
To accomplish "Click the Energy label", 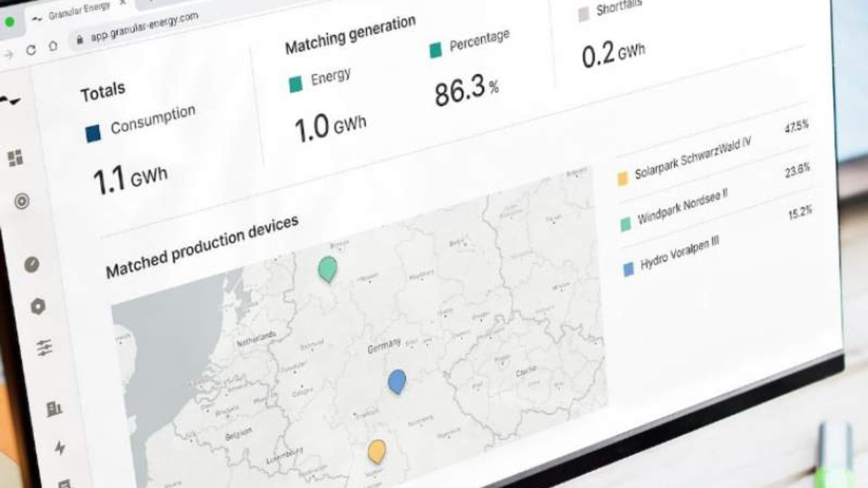I will click(x=330, y=78).
